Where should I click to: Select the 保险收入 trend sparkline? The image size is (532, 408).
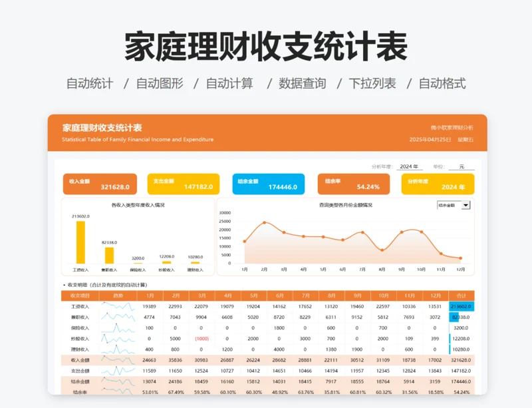tap(118, 328)
